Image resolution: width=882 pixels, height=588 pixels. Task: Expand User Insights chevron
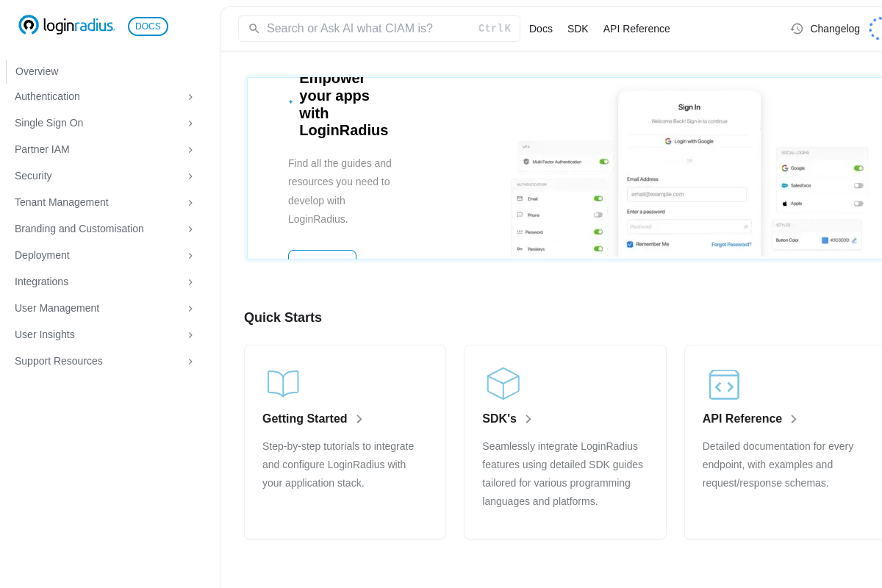190,335
